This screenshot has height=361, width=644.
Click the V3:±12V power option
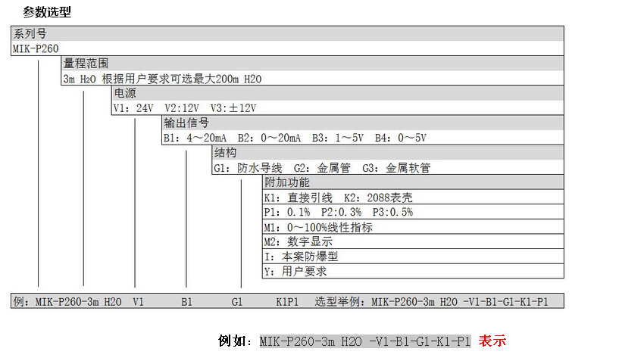[x=233, y=108]
